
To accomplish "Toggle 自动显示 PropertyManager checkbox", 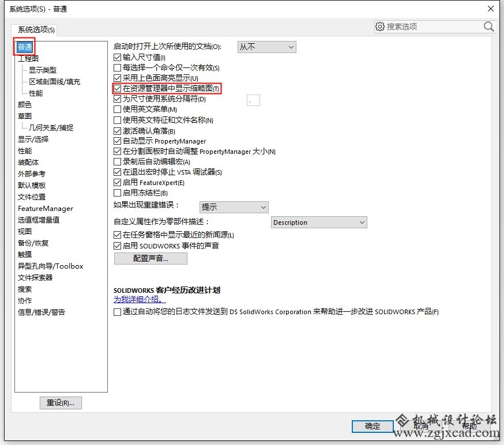I will tap(117, 141).
